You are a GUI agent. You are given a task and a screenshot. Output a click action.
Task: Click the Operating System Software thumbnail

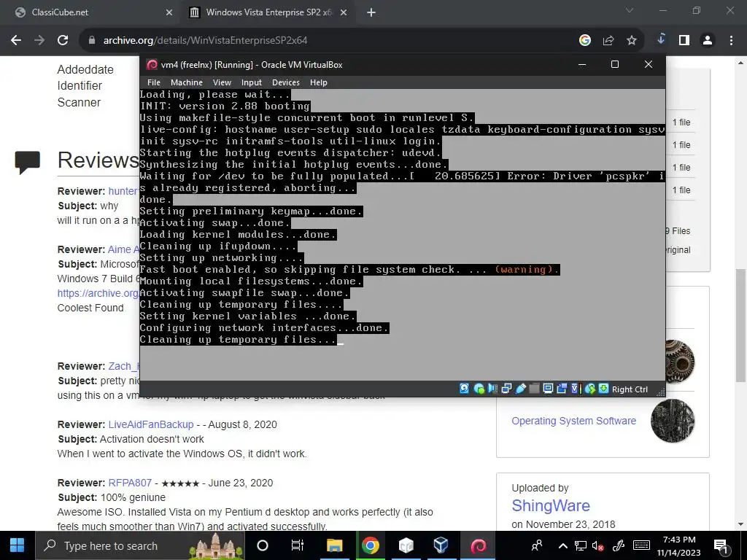tap(673, 421)
